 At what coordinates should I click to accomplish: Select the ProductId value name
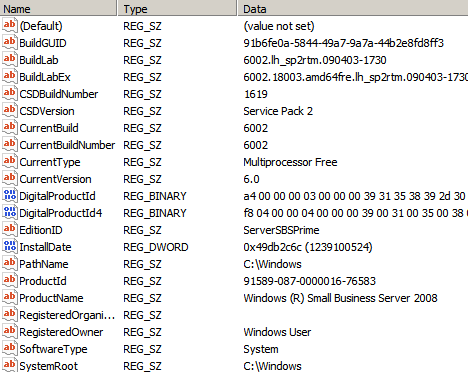click(x=43, y=281)
